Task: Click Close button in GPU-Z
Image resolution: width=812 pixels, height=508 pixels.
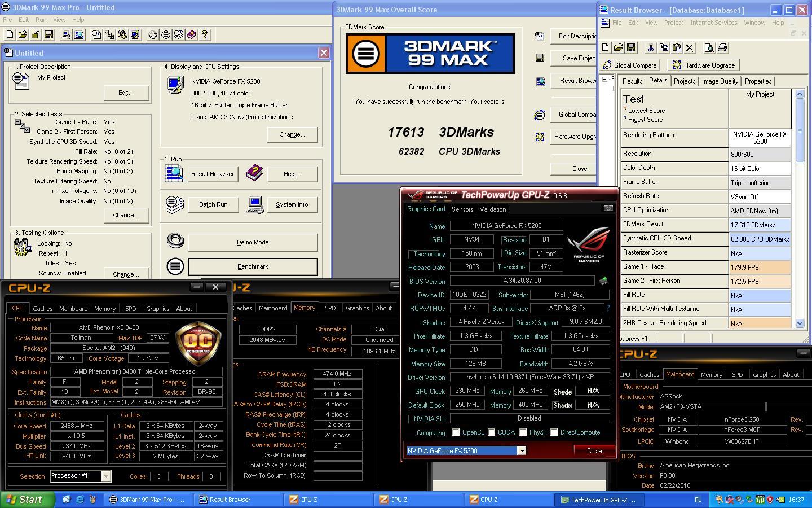Action: coord(594,451)
